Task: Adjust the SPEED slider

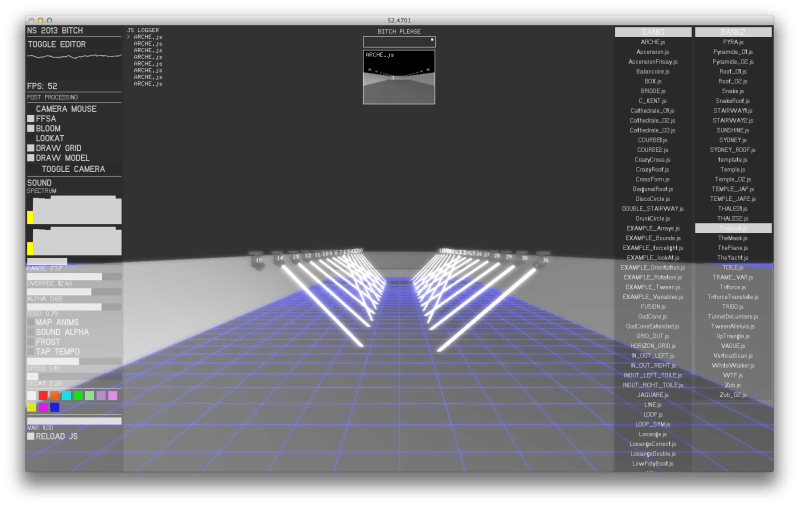Action: pos(74,361)
